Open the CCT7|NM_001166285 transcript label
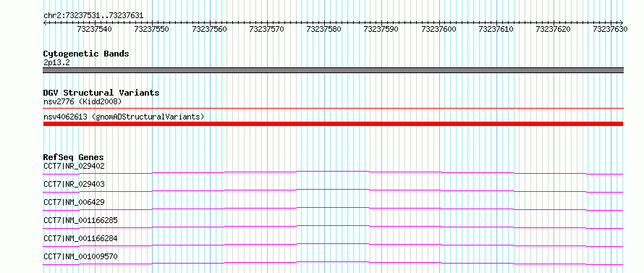The height and width of the screenshot is (273, 644). (80, 220)
